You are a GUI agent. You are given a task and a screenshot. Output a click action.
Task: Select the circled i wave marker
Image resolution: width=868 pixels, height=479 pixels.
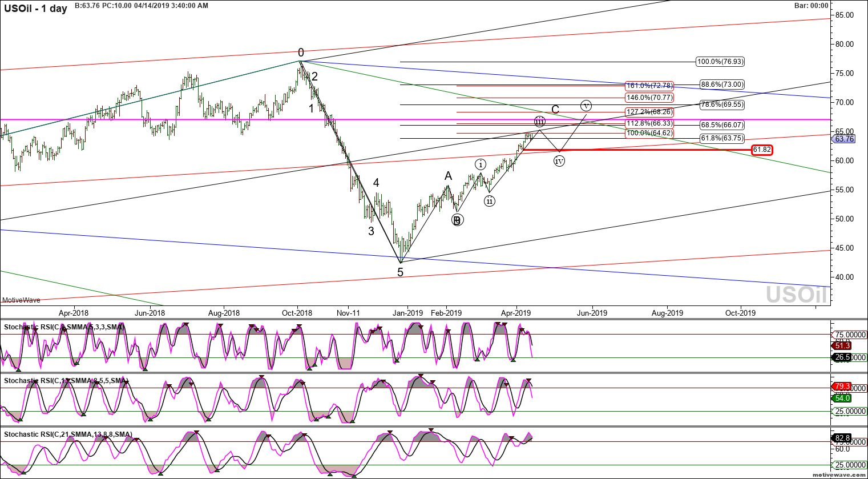click(481, 164)
